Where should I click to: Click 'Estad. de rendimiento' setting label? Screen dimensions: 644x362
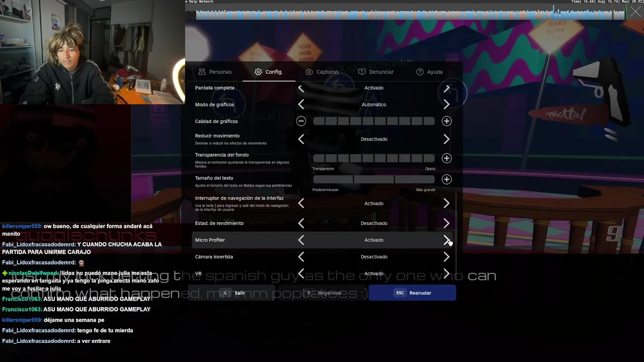219,223
